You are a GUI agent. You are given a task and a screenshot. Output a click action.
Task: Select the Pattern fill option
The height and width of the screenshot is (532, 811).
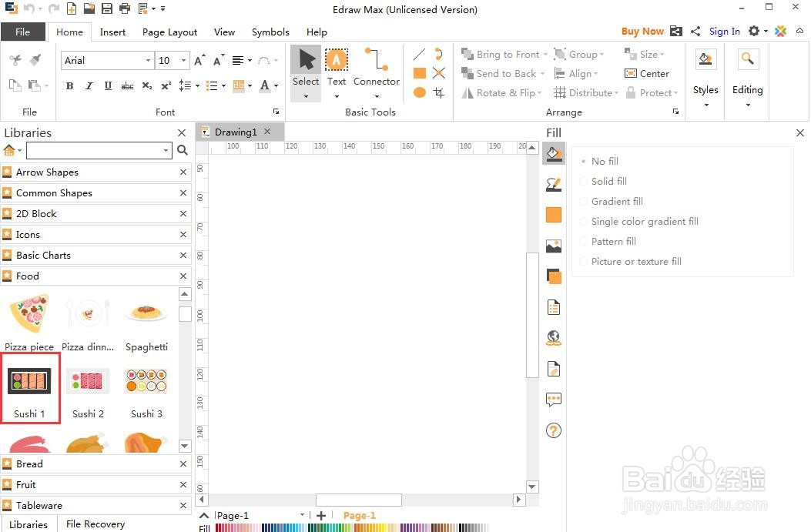point(608,242)
